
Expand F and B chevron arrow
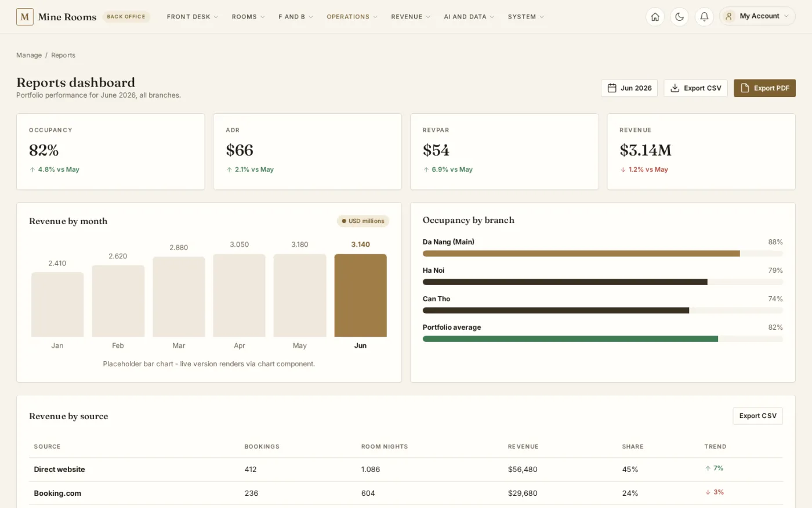pyautogui.click(x=311, y=17)
